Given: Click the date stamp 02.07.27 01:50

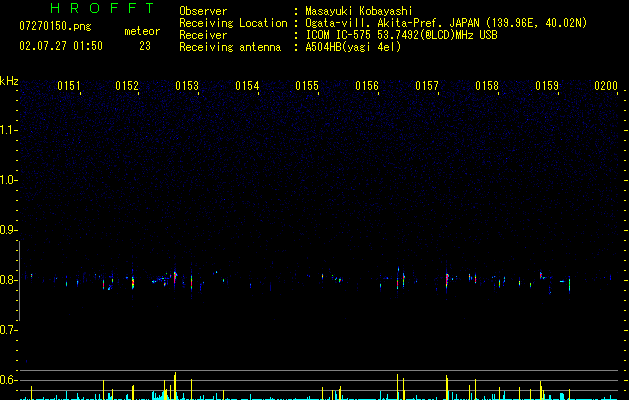Looking at the screenshot, I should 61,46.
